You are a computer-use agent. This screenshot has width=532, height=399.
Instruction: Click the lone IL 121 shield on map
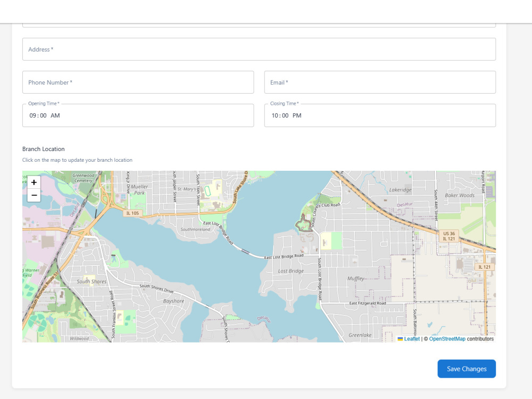pos(485,267)
